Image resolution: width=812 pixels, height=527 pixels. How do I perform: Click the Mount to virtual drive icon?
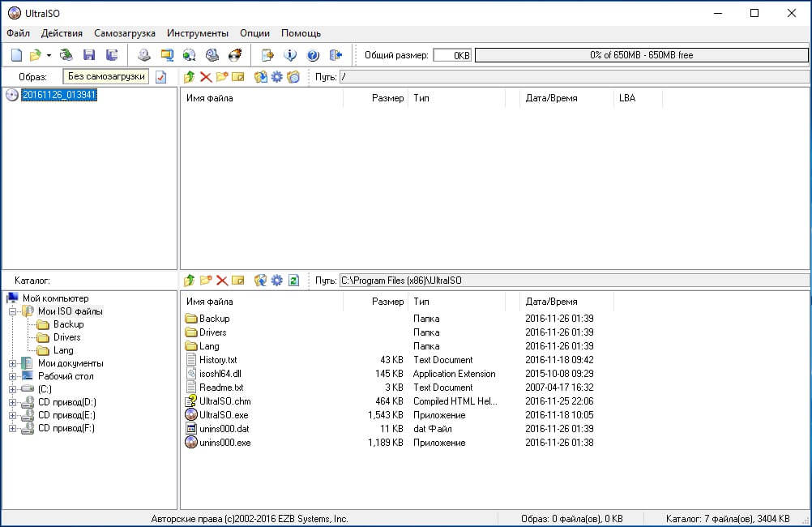212,55
